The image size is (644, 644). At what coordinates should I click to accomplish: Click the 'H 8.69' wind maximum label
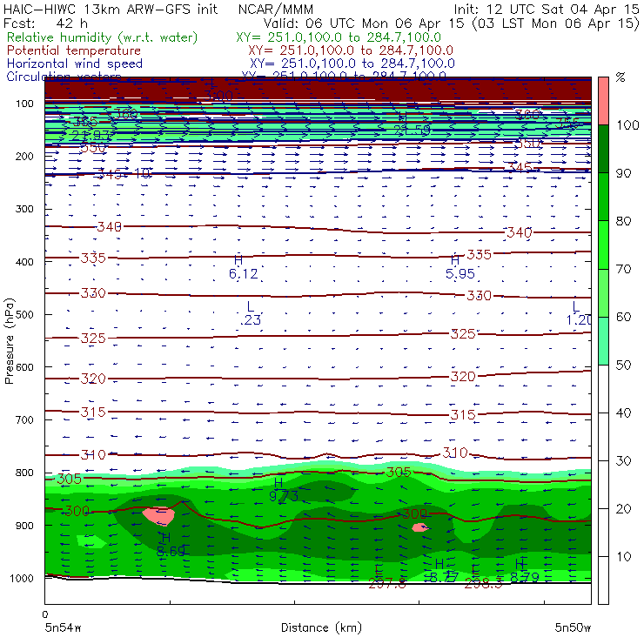tap(171, 545)
